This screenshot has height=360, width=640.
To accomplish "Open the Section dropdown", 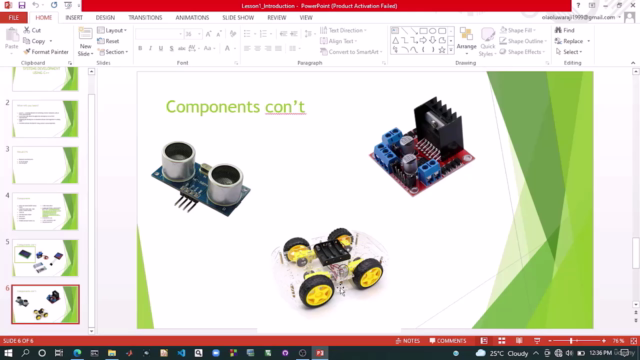I will click(113, 52).
